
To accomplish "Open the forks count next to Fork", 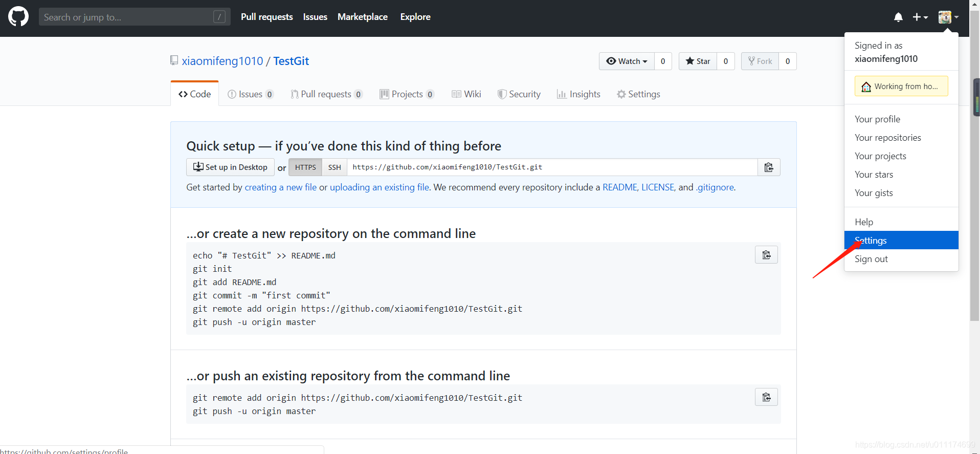I will (x=788, y=61).
